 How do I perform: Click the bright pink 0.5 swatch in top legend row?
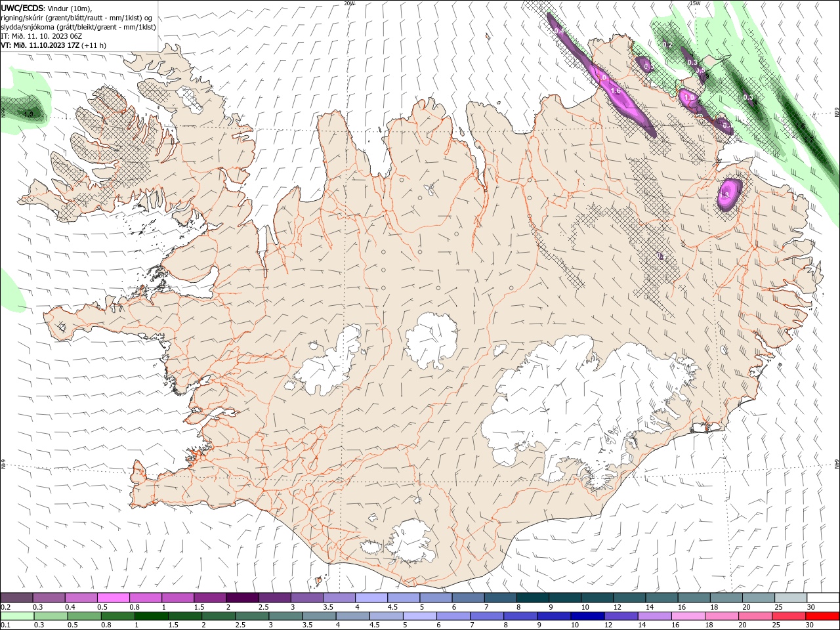tap(113, 598)
